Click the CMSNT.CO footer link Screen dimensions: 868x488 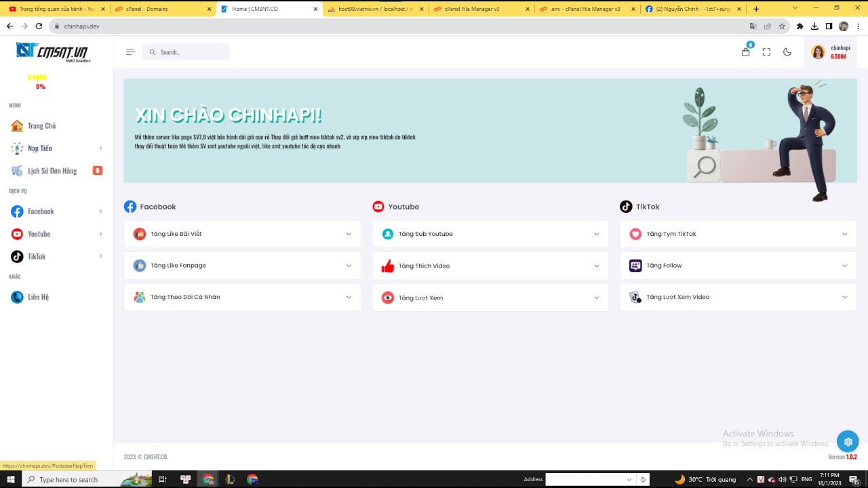tap(155, 457)
